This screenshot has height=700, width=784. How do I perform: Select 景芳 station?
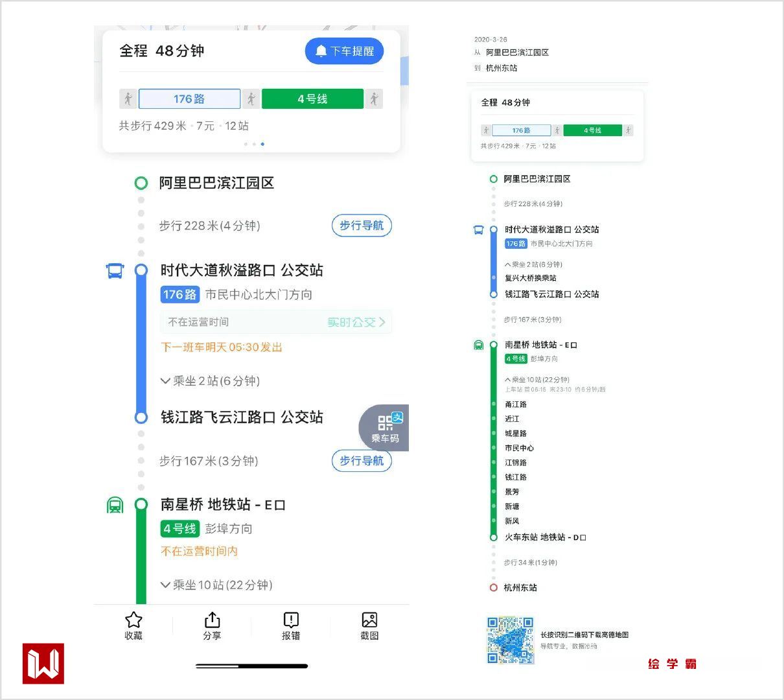point(512,492)
